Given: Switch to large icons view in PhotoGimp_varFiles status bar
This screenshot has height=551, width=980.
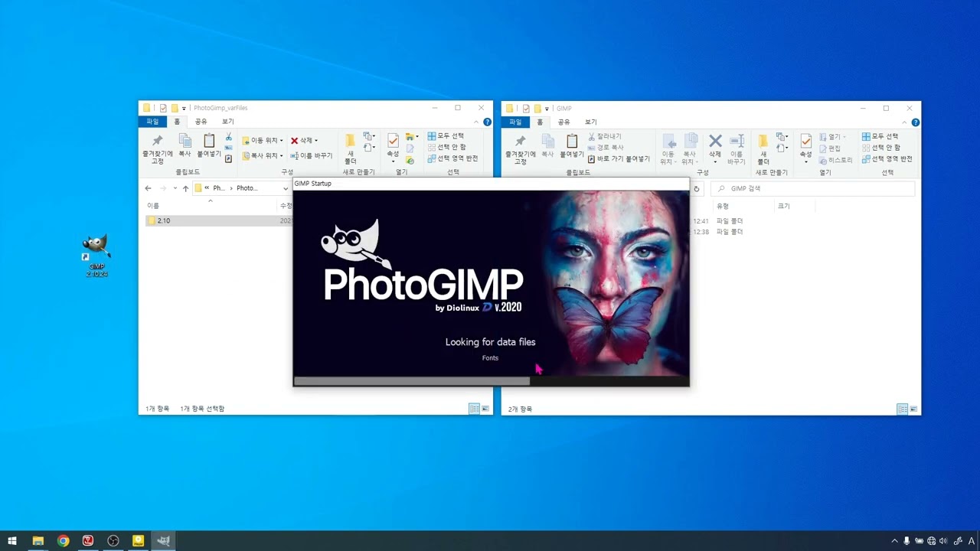Looking at the screenshot, I should tap(485, 409).
